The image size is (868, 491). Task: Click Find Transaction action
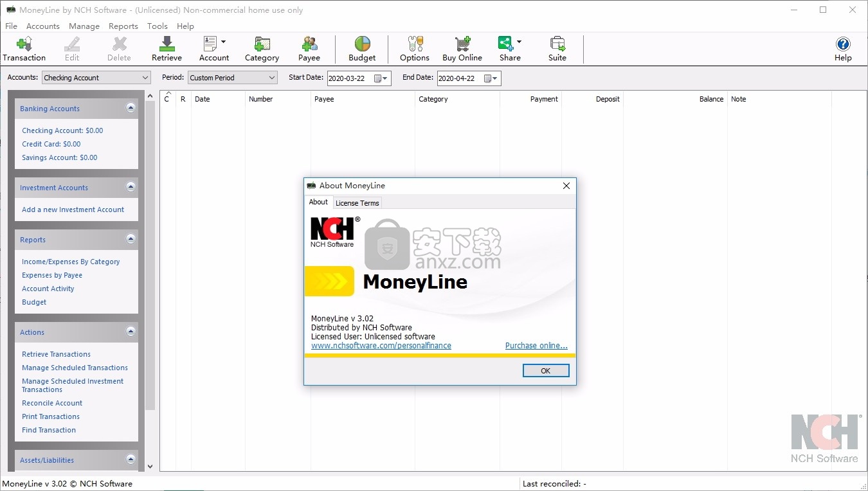point(49,430)
